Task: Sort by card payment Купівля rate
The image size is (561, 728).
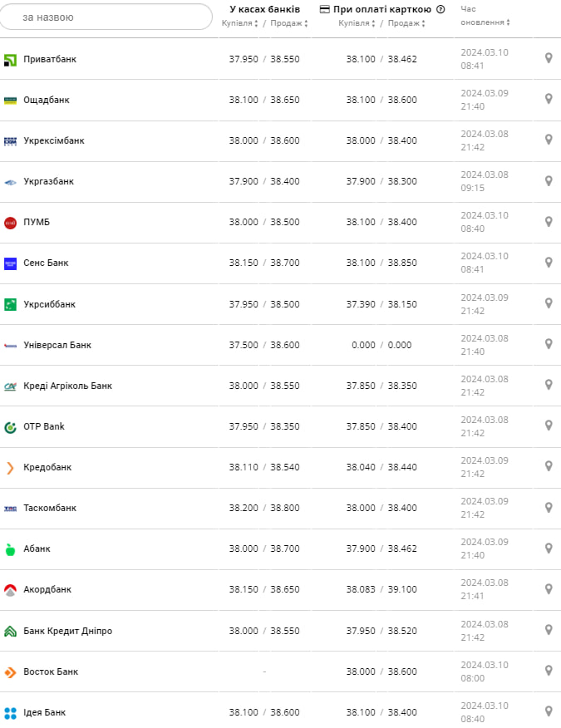Action: tap(357, 23)
